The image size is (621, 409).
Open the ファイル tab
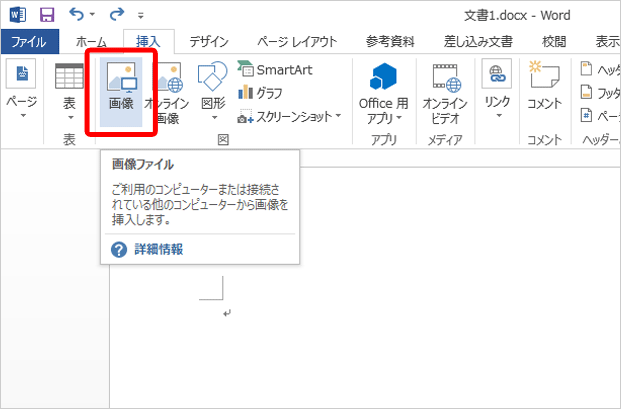coord(29,42)
